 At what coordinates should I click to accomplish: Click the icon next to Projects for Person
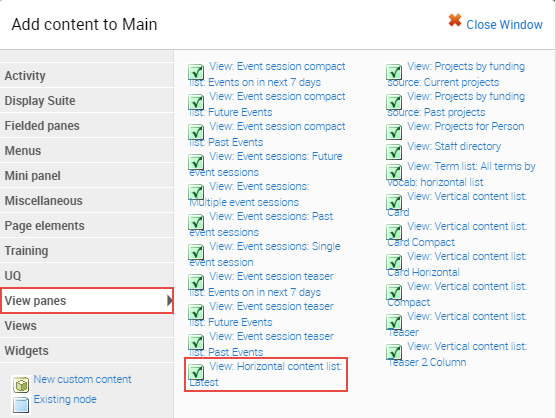point(394,132)
